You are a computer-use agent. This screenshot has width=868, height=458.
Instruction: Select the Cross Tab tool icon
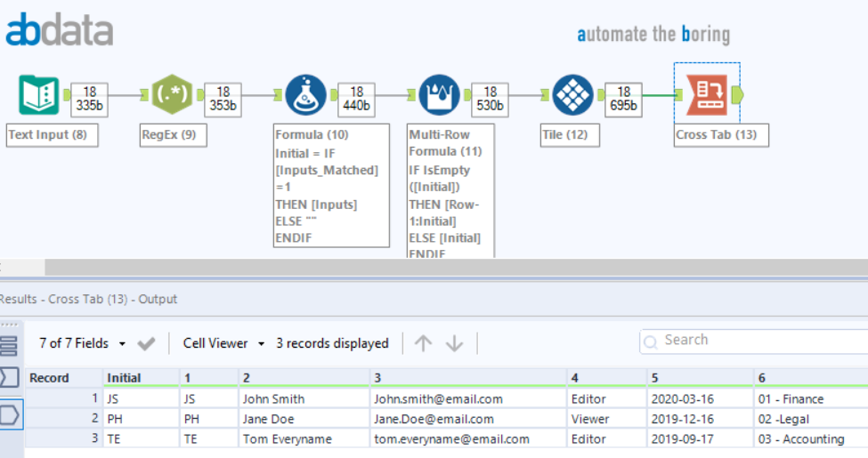706,95
